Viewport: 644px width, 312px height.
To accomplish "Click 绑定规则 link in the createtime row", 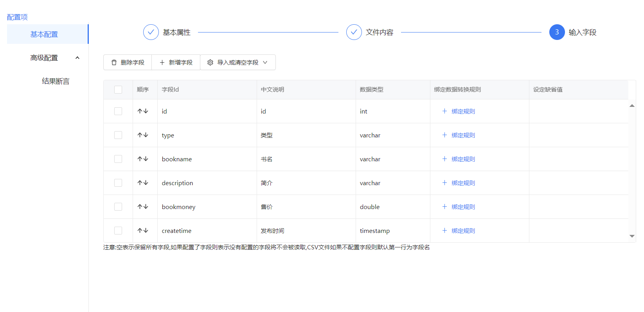I will (459, 231).
